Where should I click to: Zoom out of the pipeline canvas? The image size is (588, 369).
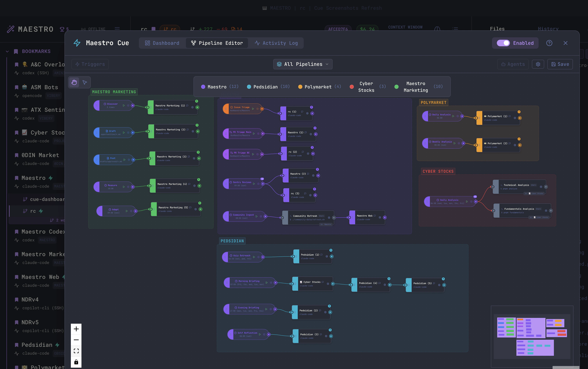(76, 340)
